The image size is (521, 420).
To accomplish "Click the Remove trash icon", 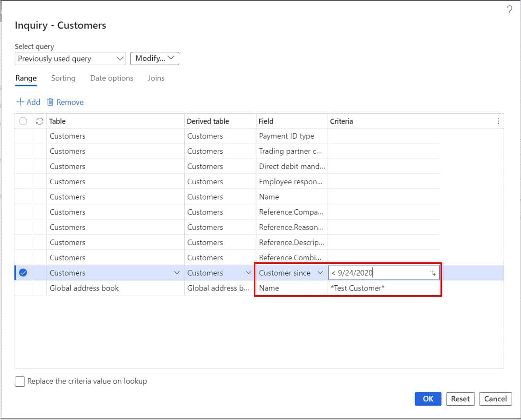I will point(50,102).
